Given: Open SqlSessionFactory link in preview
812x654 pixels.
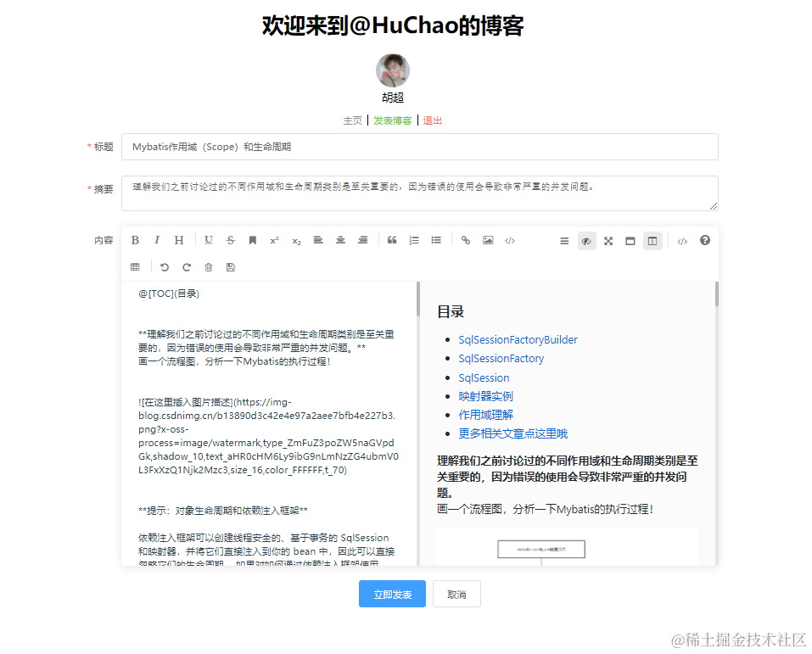Looking at the screenshot, I should [x=501, y=358].
